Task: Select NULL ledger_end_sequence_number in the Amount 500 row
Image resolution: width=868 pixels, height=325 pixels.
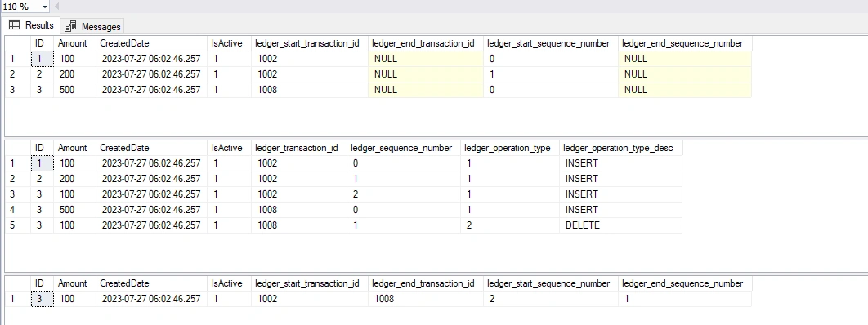Action: [x=685, y=90]
